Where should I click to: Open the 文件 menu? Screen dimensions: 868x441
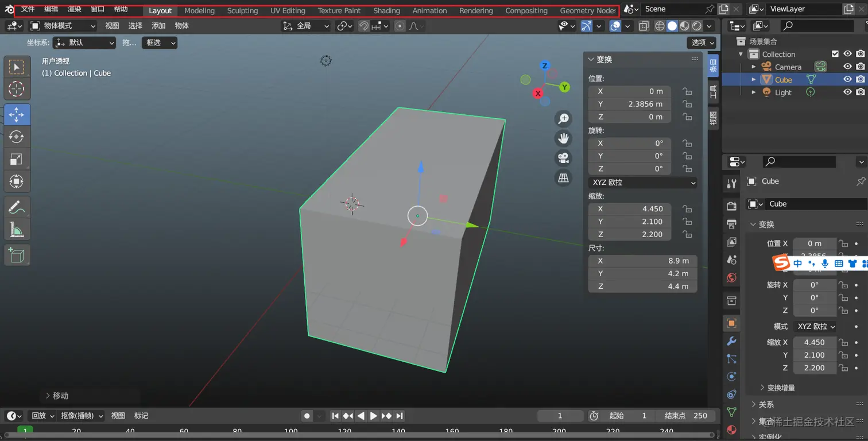28,9
